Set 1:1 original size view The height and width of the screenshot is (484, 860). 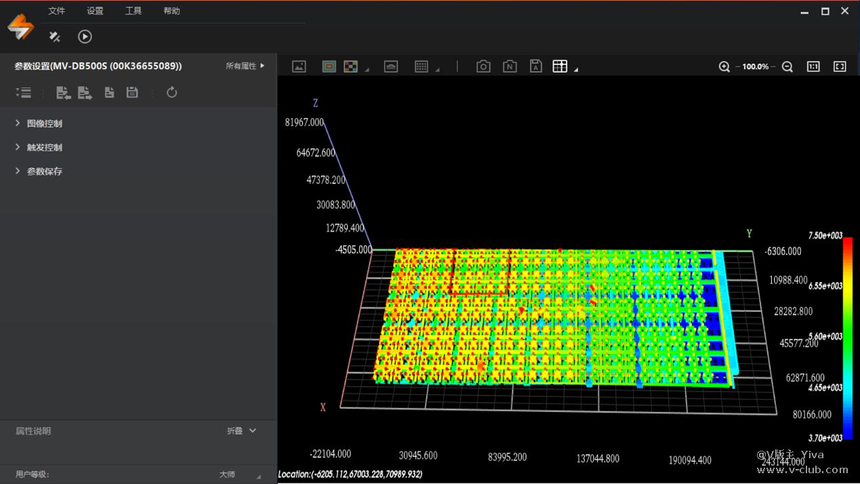coord(813,66)
